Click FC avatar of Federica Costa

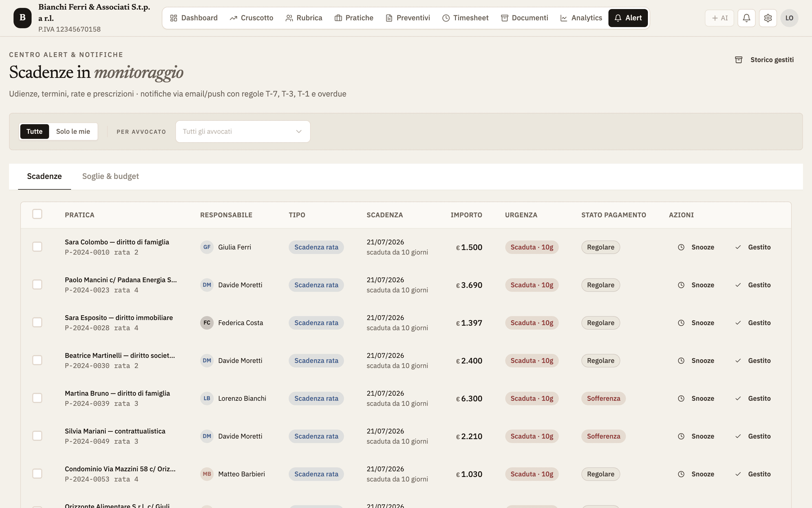pos(207,323)
